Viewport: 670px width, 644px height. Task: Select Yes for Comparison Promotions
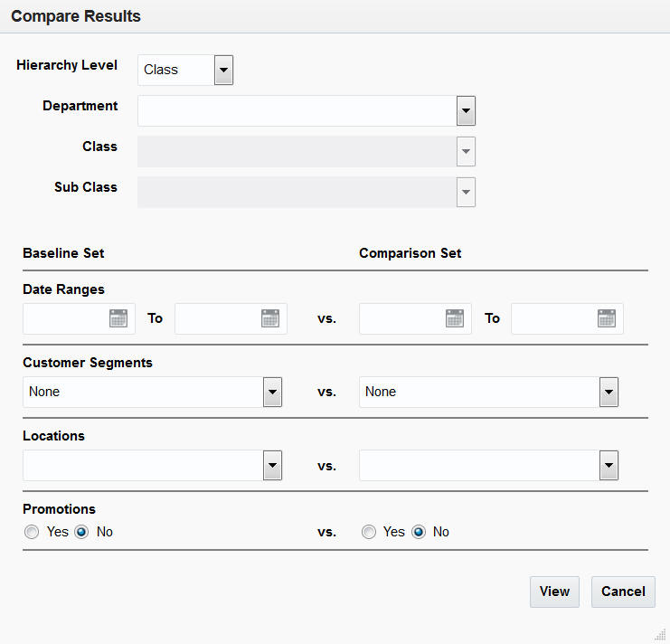[369, 532]
